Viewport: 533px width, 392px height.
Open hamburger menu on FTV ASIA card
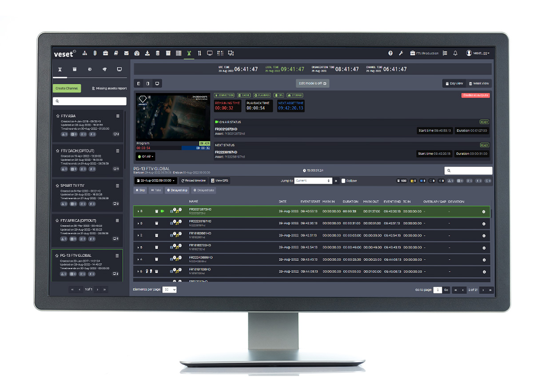tap(118, 116)
